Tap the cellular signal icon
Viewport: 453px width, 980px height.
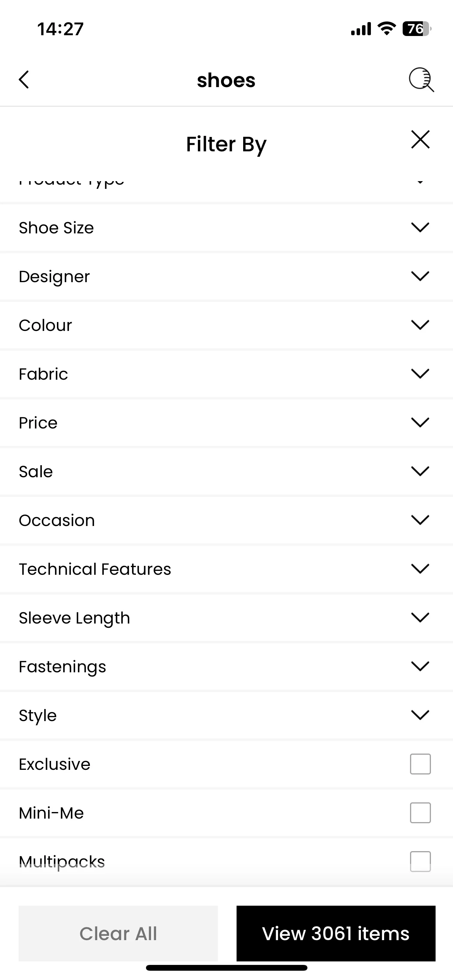tap(361, 29)
